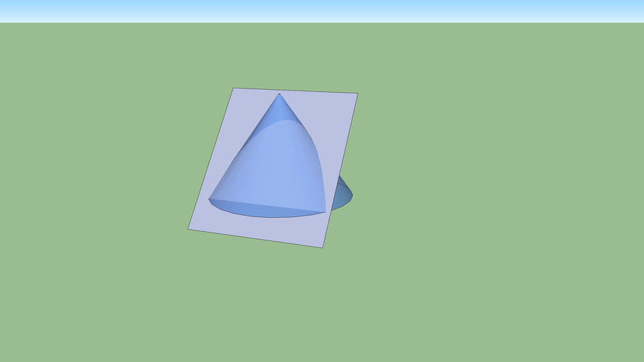The width and height of the screenshot is (644, 362).
Task: Click where the parabola meets the base on the right
Action: (326, 211)
